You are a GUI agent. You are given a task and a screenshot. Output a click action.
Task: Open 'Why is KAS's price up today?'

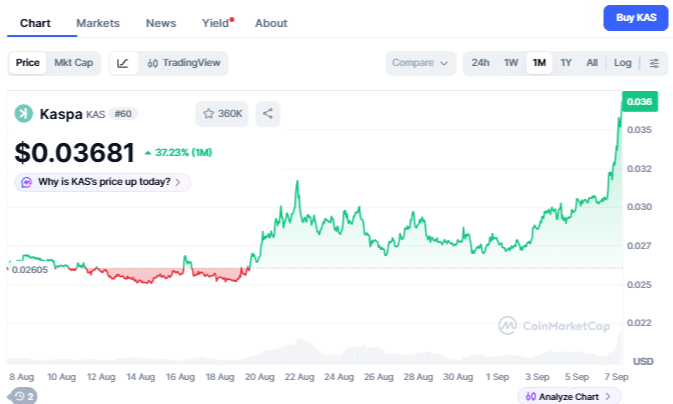pyautogui.click(x=103, y=182)
